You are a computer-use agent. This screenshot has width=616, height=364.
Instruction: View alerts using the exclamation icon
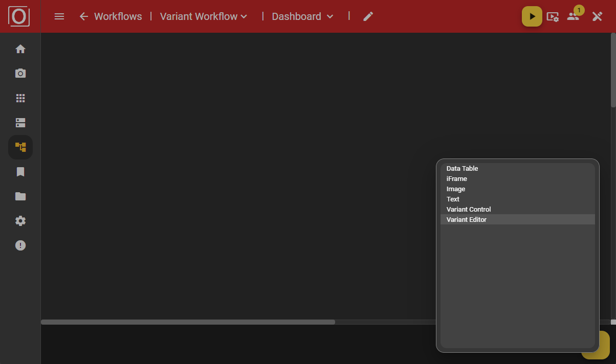click(20, 245)
